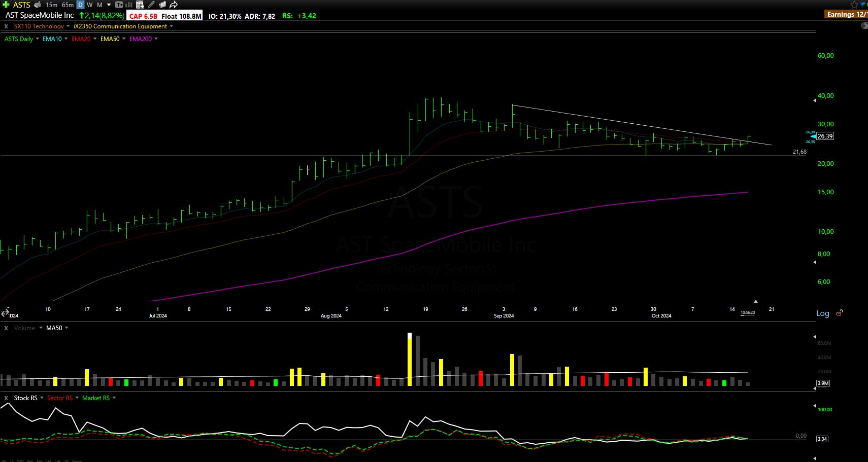This screenshot has height=462, width=868.
Task: Open the ASTS Daily plot dropdown
Action: [x=37, y=39]
